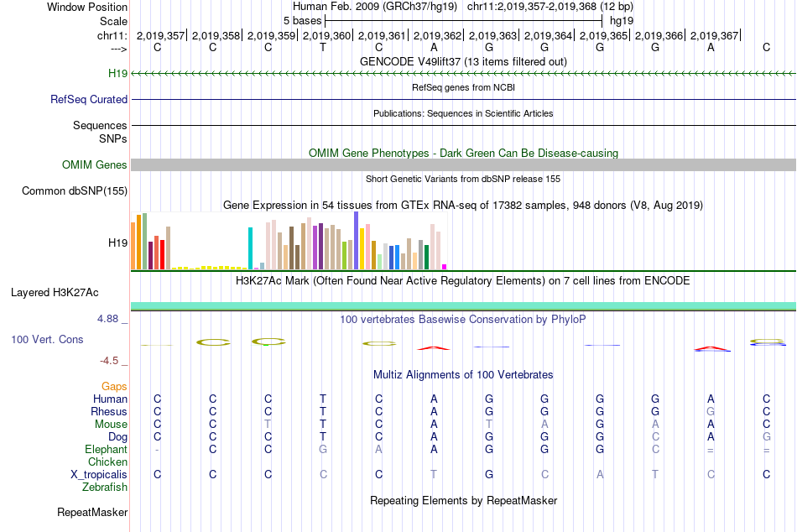Open the RefSeq Curated track label
797x532 pixels.
click(88, 99)
